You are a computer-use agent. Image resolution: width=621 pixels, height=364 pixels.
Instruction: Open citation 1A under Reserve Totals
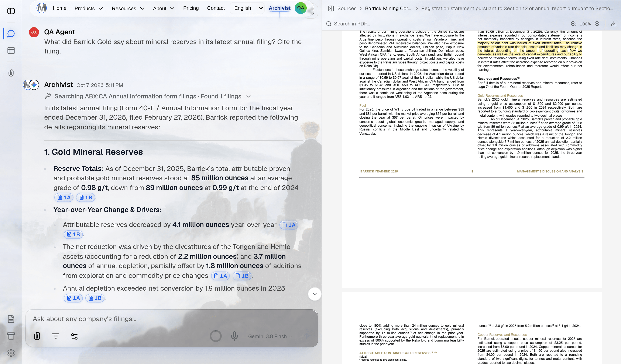pyautogui.click(x=64, y=197)
